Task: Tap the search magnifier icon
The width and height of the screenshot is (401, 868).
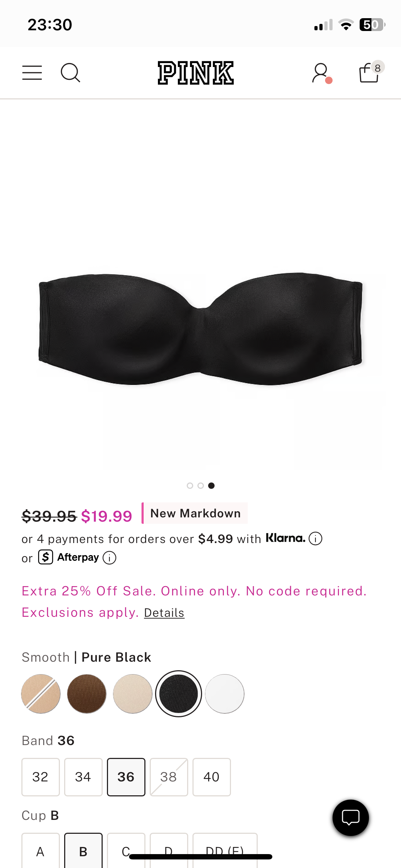Action: pyautogui.click(x=70, y=73)
